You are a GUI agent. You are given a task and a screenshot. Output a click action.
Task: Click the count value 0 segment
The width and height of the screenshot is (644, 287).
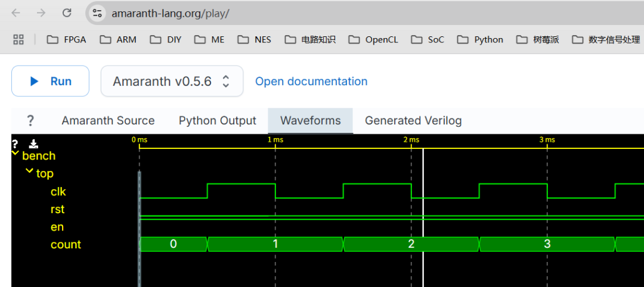click(174, 244)
